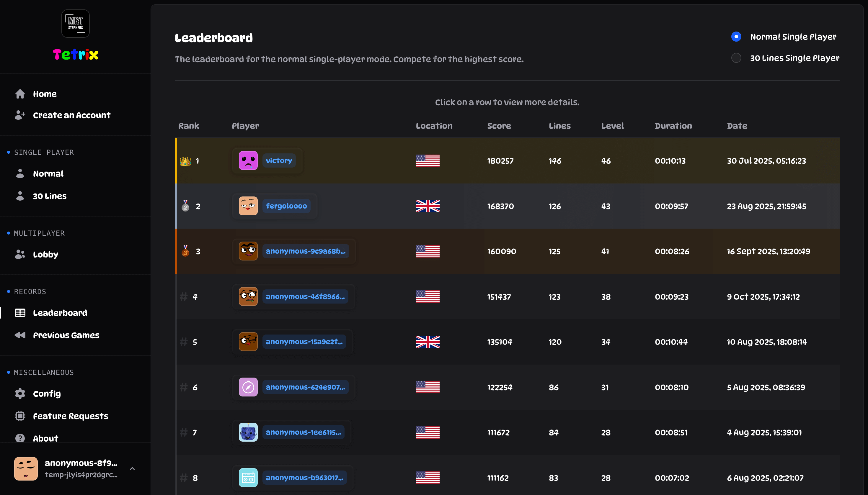Click the About question mark icon
The image size is (868, 495).
[20, 438]
